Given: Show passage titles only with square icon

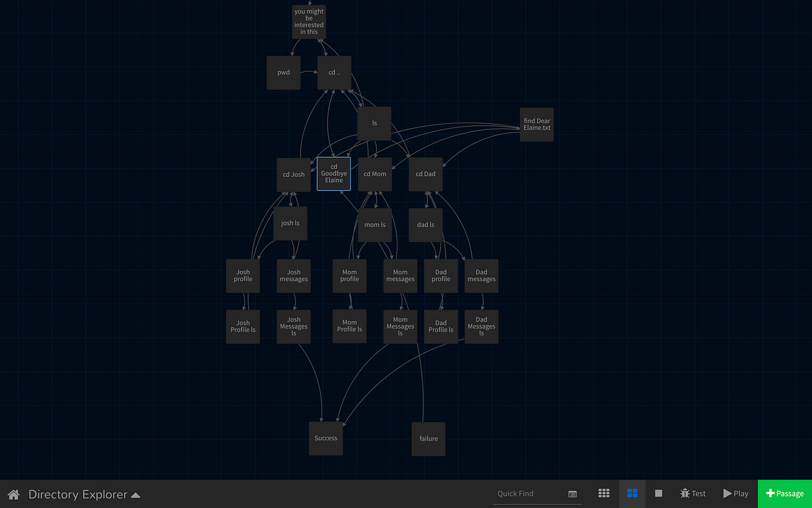Looking at the screenshot, I should pos(658,494).
